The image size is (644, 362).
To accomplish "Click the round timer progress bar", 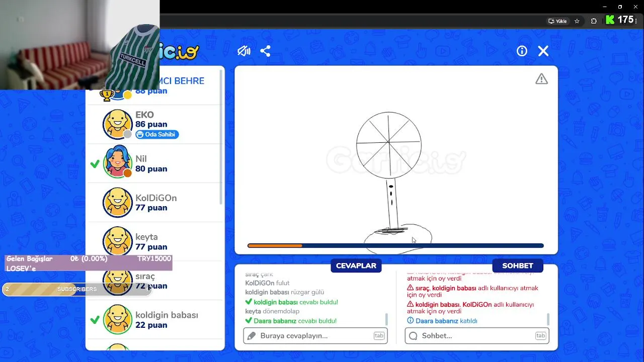I will point(395,246).
